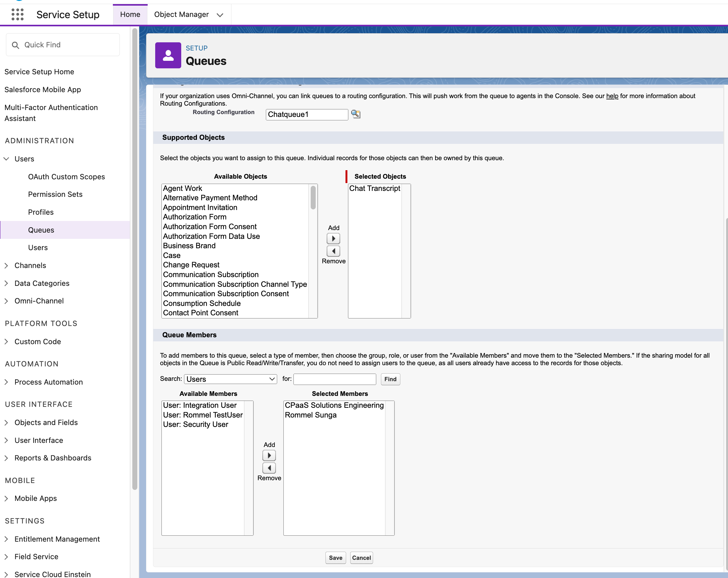Click the Add arrow for Supported Objects
The width and height of the screenshot is (728, 578).
tap(333, 239)
